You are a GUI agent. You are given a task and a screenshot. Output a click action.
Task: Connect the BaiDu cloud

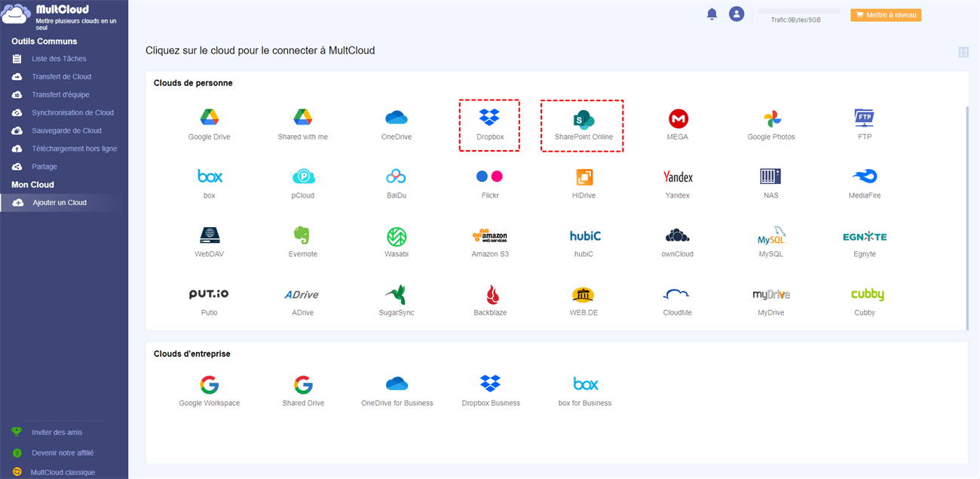(x=397, y=183)
